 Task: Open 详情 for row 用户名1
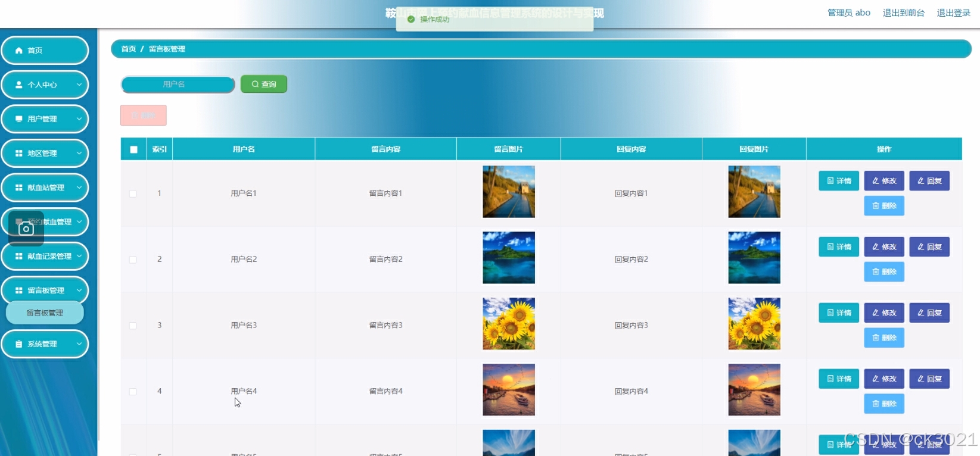pyautogui.click(x=839, y=181)
